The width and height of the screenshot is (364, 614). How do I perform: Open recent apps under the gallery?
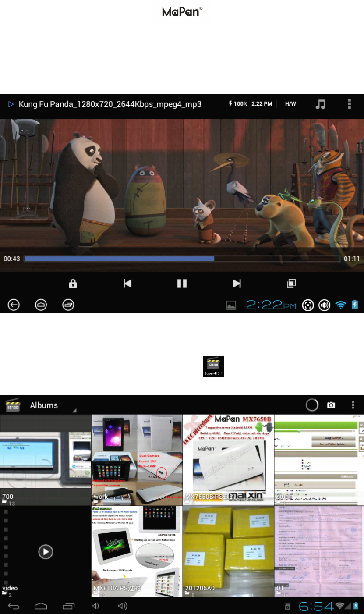point(68,606)
